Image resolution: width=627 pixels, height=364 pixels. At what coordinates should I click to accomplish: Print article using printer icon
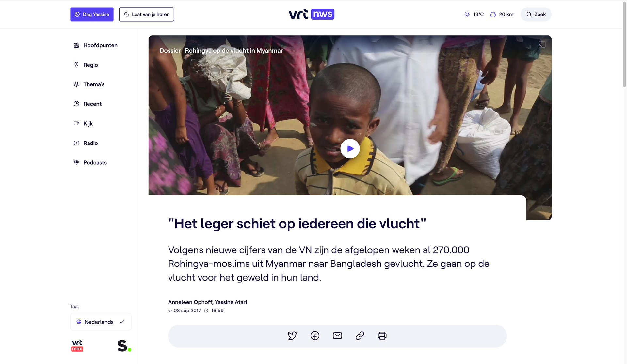point(382,336)
